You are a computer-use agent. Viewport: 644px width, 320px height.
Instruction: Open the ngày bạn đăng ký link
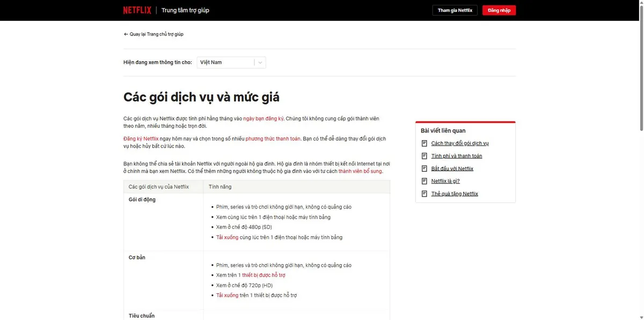click(263, 118)
